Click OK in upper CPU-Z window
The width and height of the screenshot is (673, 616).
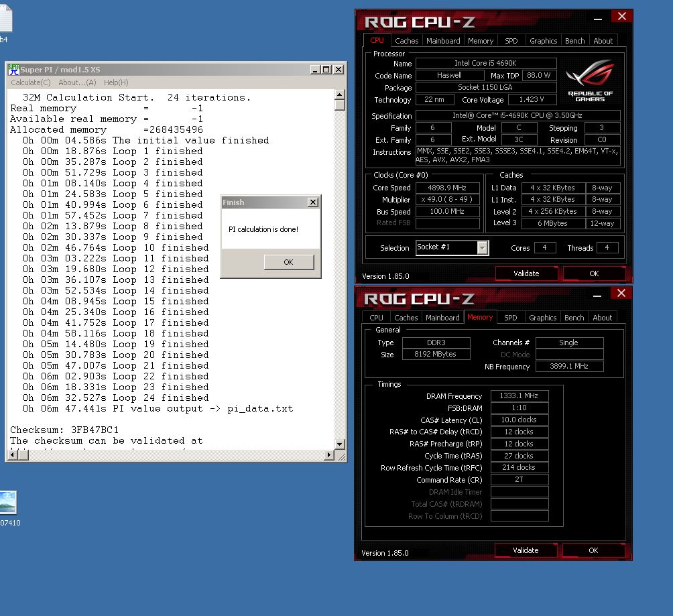coord(594,273)
